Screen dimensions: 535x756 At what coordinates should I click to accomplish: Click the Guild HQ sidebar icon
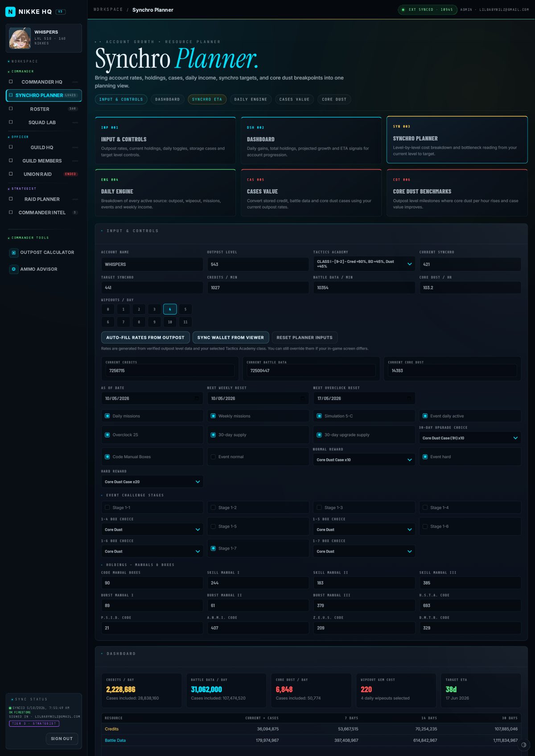pyautogui.click(x=11, y=147)
